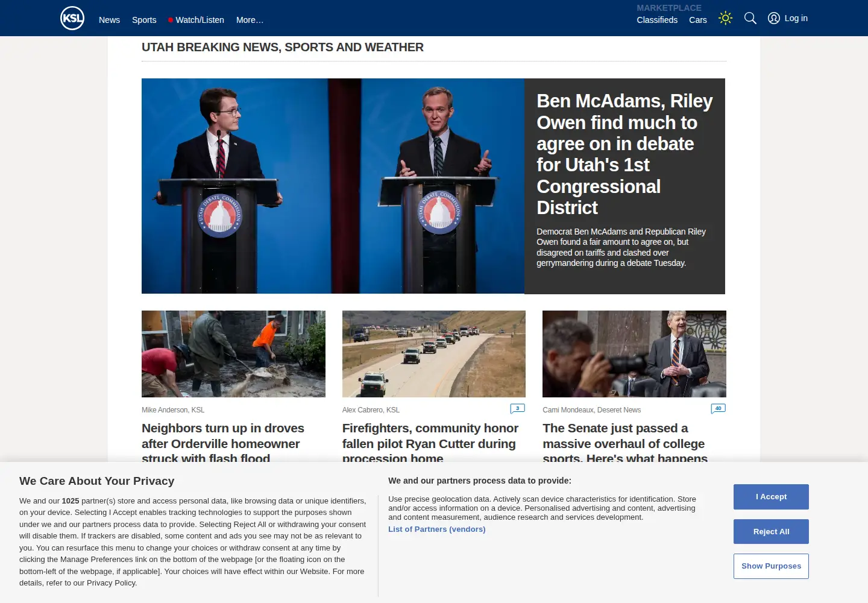Viewport: 868px width, 603px height.
Task: Open the 3 comments bubble icon
Action: click(518, 409)
